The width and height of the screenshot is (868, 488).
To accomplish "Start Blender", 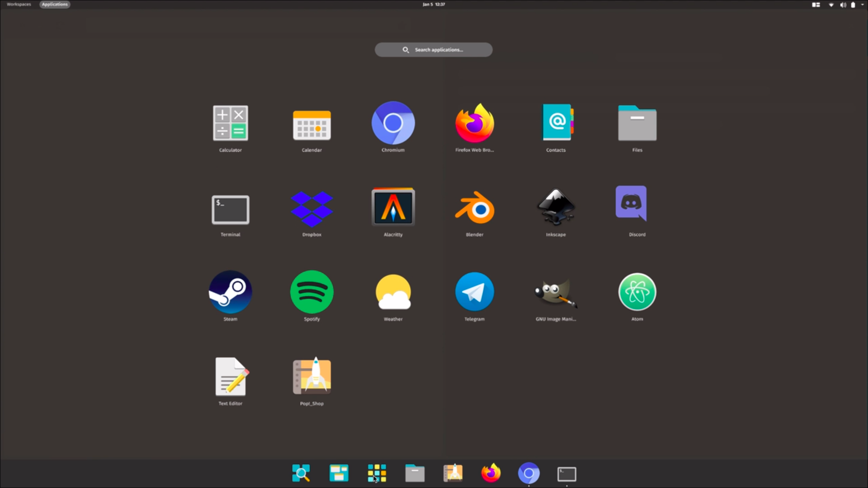I will (475, 208).
